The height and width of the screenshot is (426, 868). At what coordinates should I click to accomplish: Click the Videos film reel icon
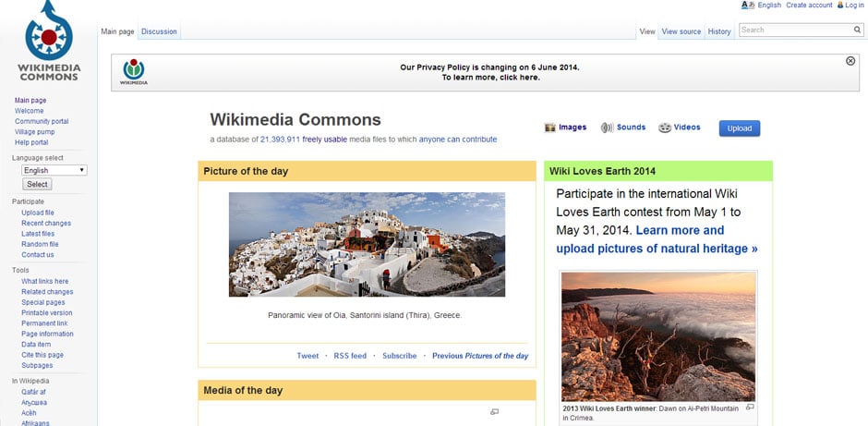pos(664,128)
